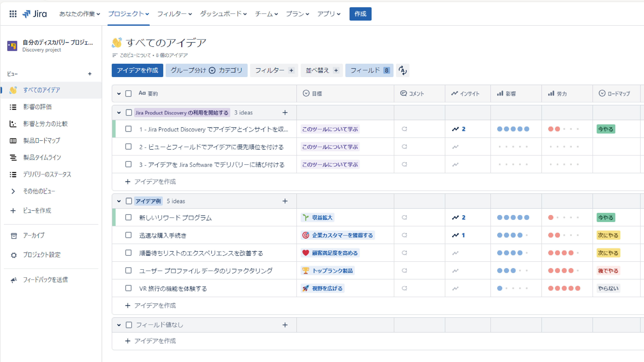Viewport: 644px width, 362px height.
Task: Open the グループ分け カテゴリ dropdown
Action: (x=206, y=70)
